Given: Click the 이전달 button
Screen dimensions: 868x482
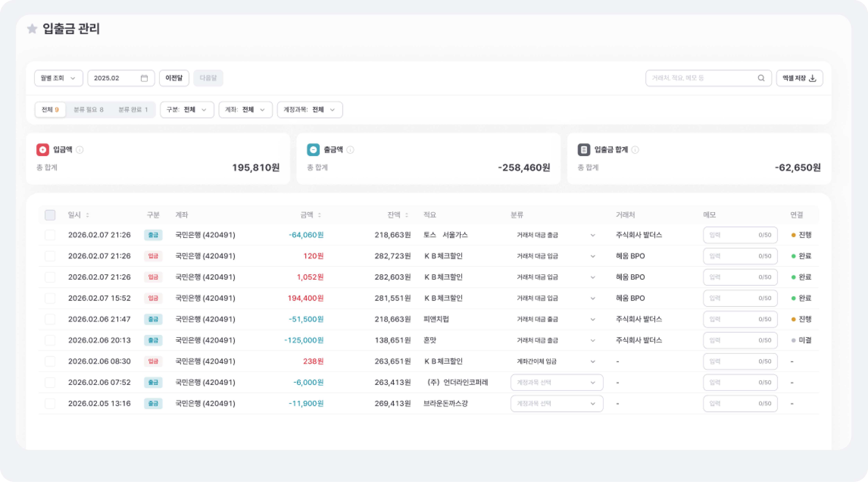Looking at the screenshot, I should pyautogui.click(x=174, y=78).
